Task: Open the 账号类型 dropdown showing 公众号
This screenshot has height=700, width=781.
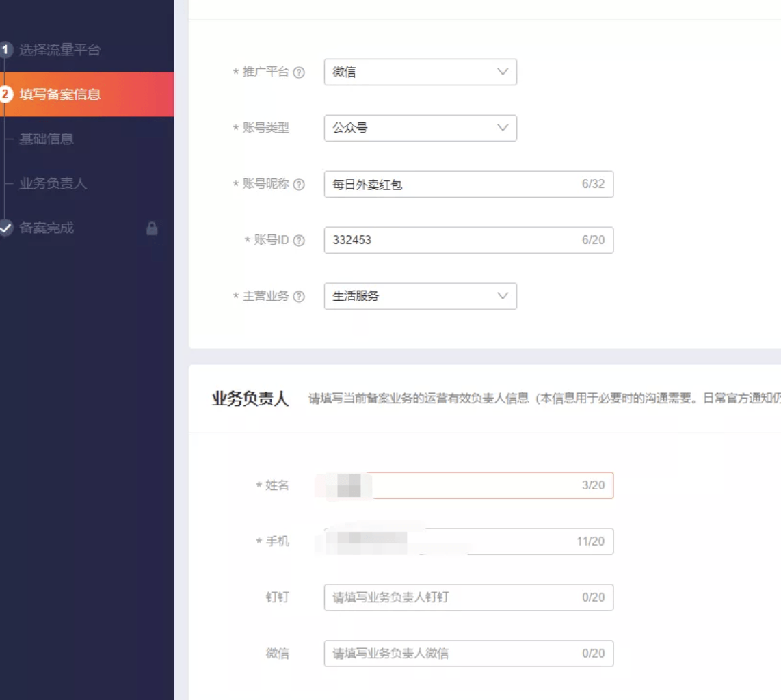Action: tap(421, 128)
